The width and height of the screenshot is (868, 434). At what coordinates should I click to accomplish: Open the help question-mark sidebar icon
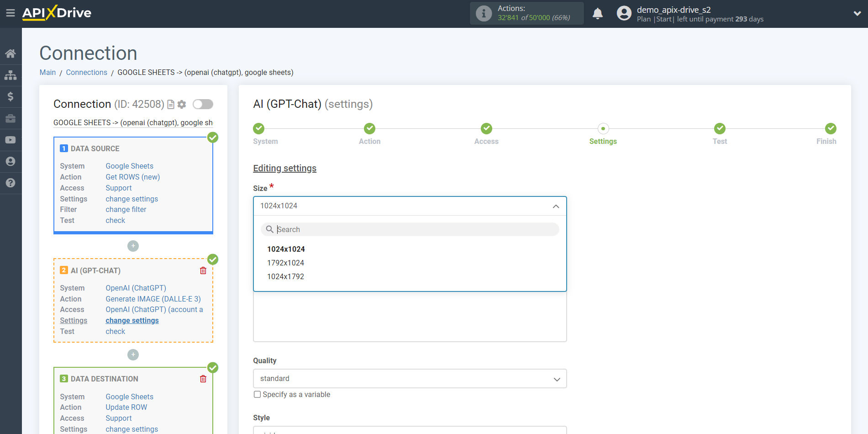click(11, 183)
